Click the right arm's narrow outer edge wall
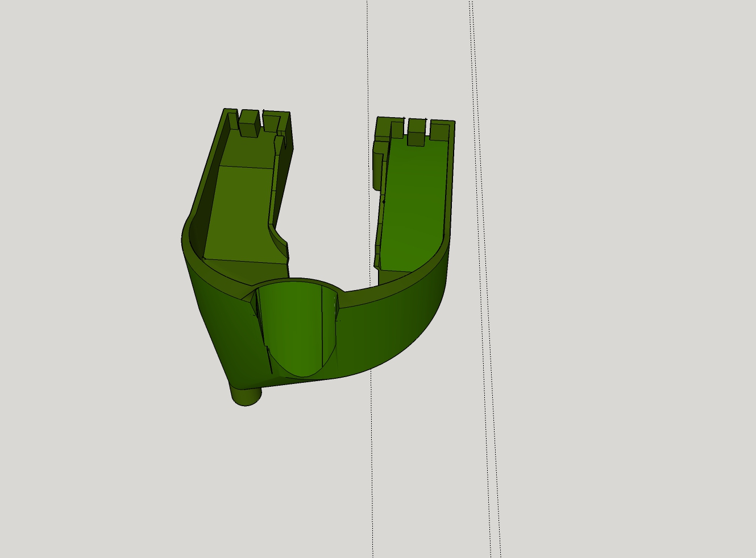756x558 pixels. click(450, 182)
